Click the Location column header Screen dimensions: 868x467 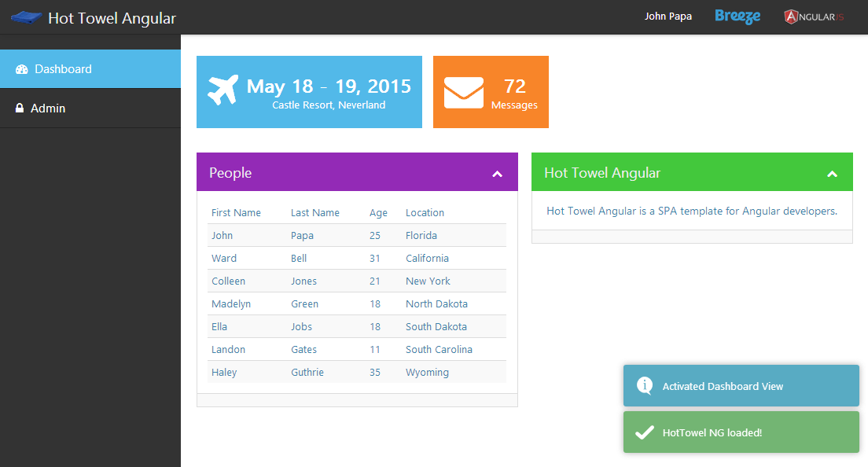(425, 212)
